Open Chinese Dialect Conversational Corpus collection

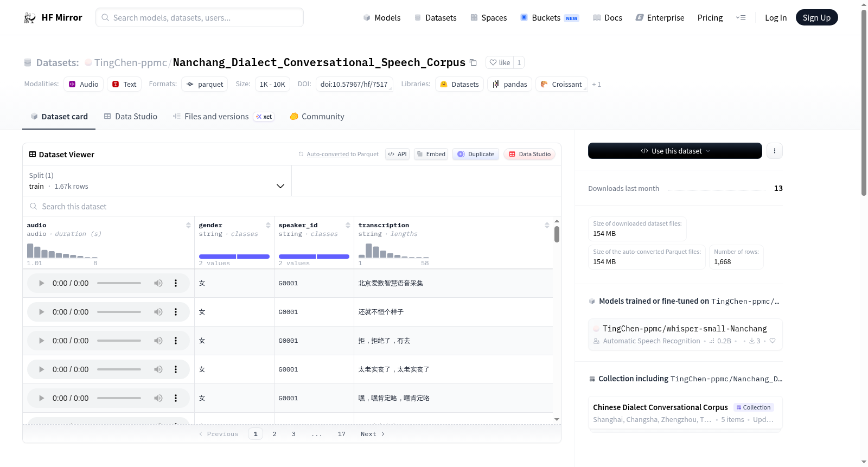coord(685,413)
